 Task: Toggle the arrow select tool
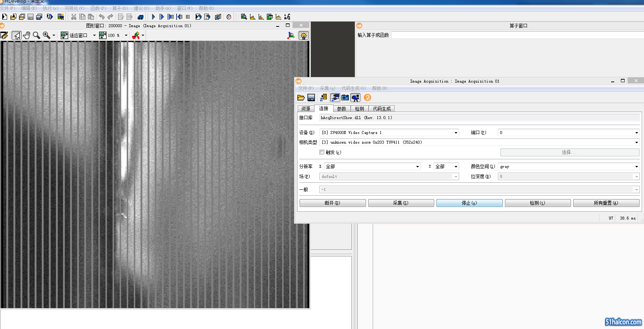16,35
